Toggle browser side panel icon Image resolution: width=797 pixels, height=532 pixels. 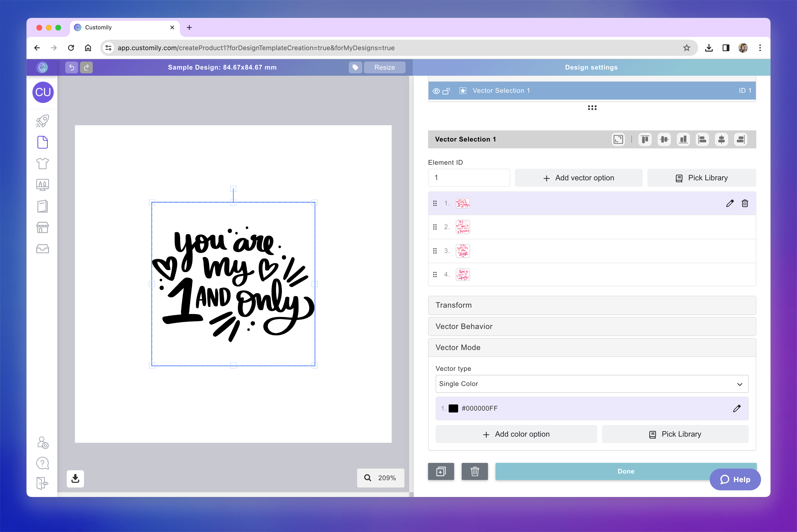pyautogui.click(x=726, y=48)
